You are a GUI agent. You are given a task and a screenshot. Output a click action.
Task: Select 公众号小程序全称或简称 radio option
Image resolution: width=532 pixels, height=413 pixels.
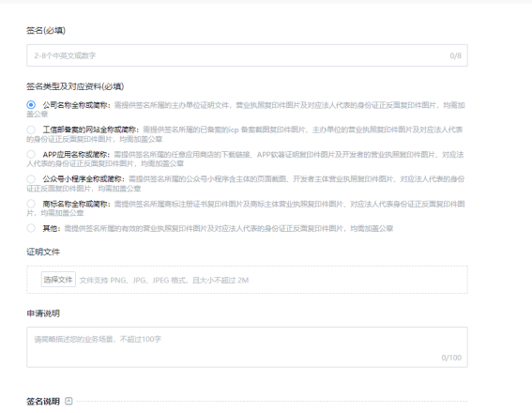pyautogui.click(x=31, y=179)
